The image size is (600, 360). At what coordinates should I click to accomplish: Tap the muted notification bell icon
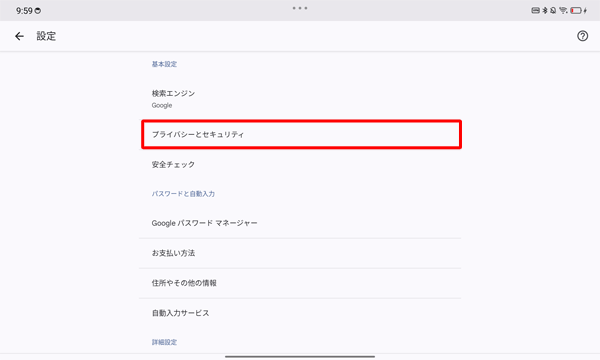click(x=553, y=10)
